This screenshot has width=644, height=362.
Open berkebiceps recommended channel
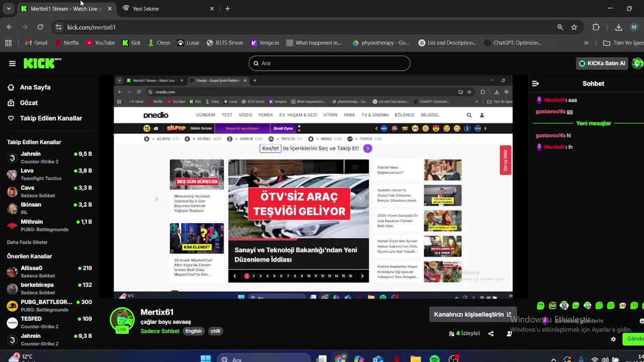pos(49,289)
